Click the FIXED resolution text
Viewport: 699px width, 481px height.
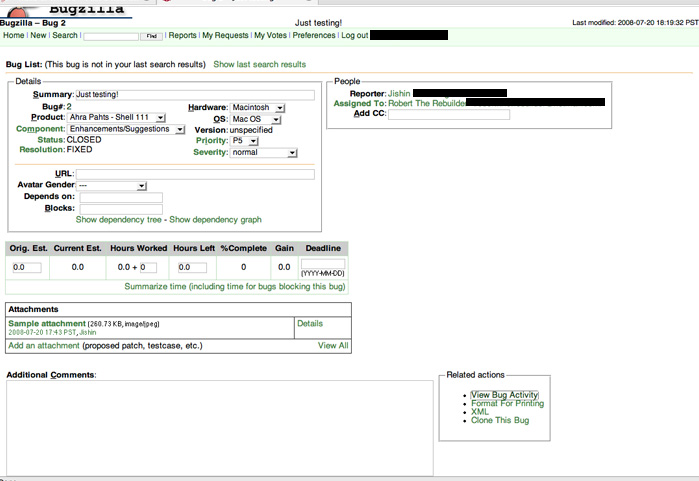click(79, 150)
